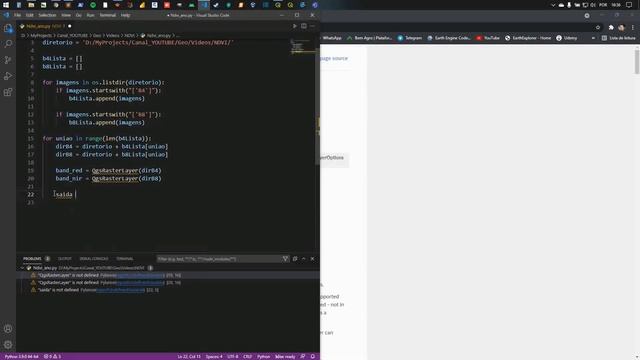Close the bottom Problems panel

(x=313, y=259)
